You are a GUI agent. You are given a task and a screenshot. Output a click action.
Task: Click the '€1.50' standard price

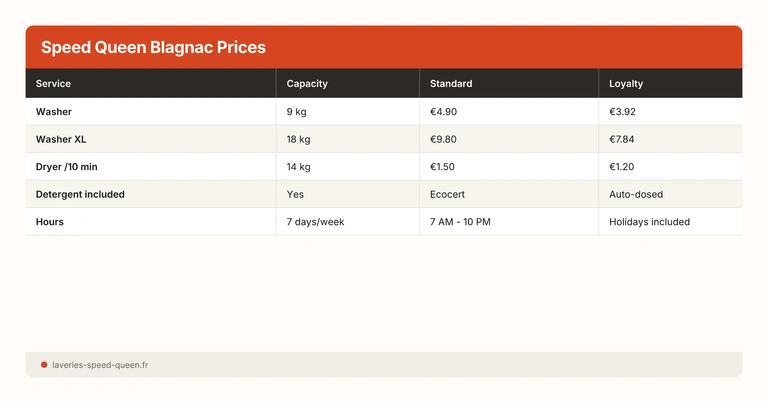pyautogui.click(x=442, y=166)
